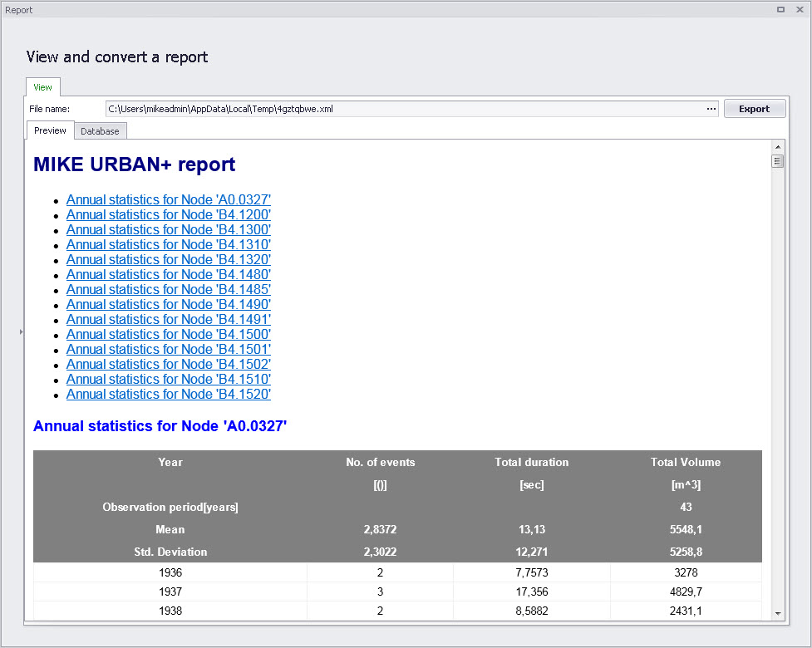Click the year 1938 cell
The width and height of the screenshot is (812, 648).
pyautogui.click(x=170, y=611)
